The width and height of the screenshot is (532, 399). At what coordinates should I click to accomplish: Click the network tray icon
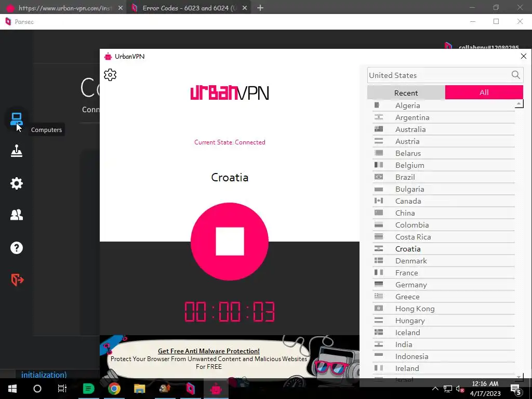(447, 389)
